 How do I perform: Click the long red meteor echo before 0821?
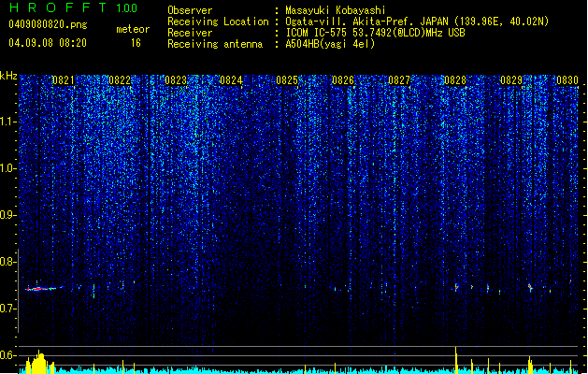(x=40, y=289)
